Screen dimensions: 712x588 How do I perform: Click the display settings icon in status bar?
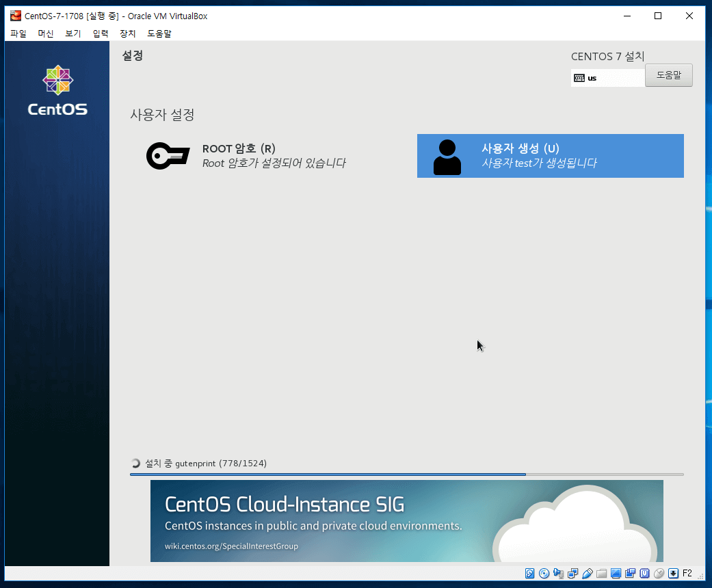616,573
